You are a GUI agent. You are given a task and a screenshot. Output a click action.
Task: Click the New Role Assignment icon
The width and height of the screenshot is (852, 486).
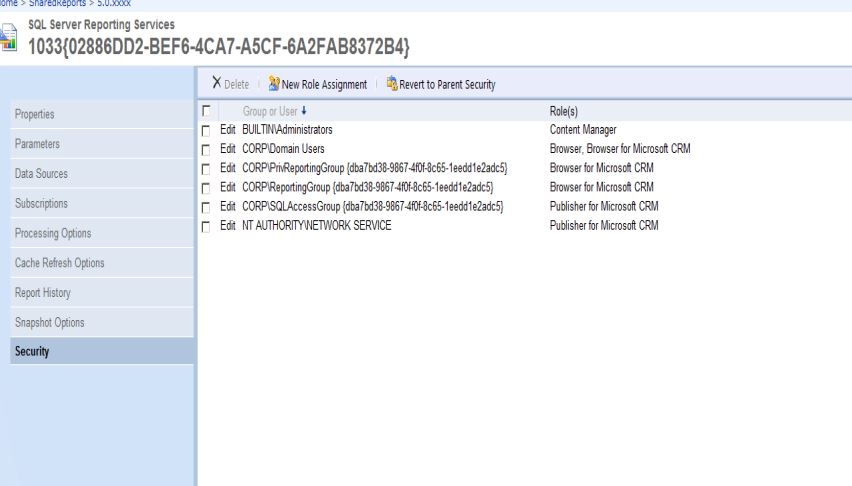[x=273, y=84]
